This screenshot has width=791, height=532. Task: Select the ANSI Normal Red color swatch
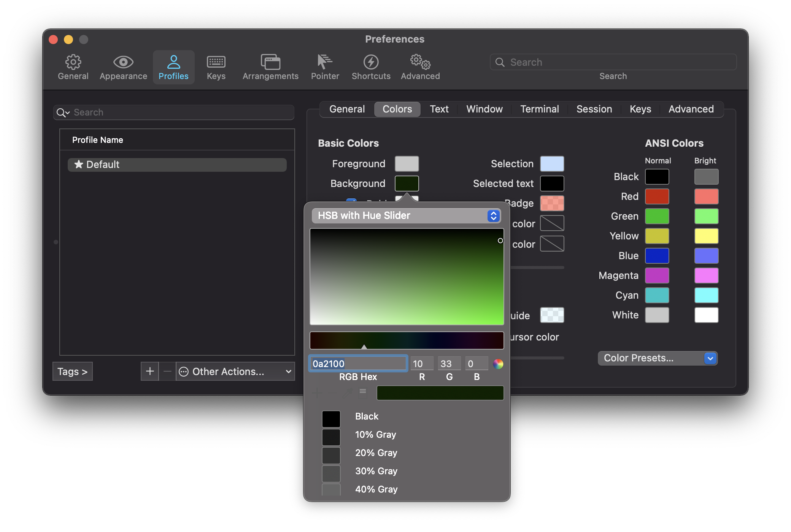(x=657, y=196)
